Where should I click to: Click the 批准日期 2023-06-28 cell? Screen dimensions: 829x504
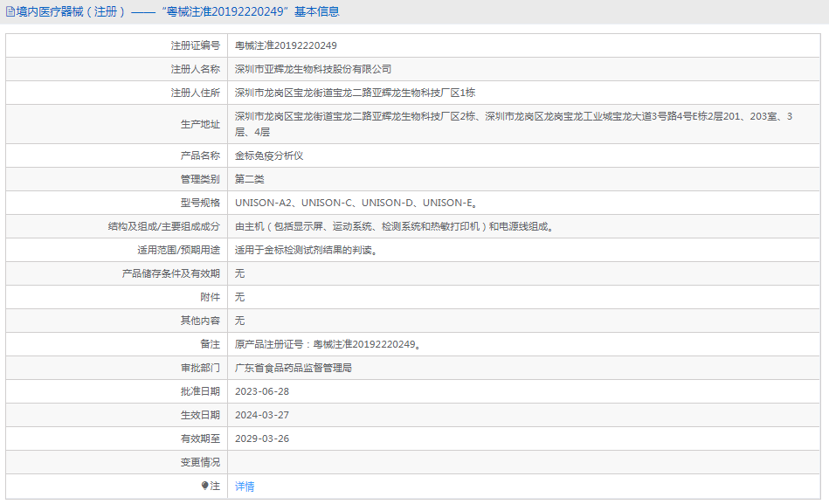[266, 390]
